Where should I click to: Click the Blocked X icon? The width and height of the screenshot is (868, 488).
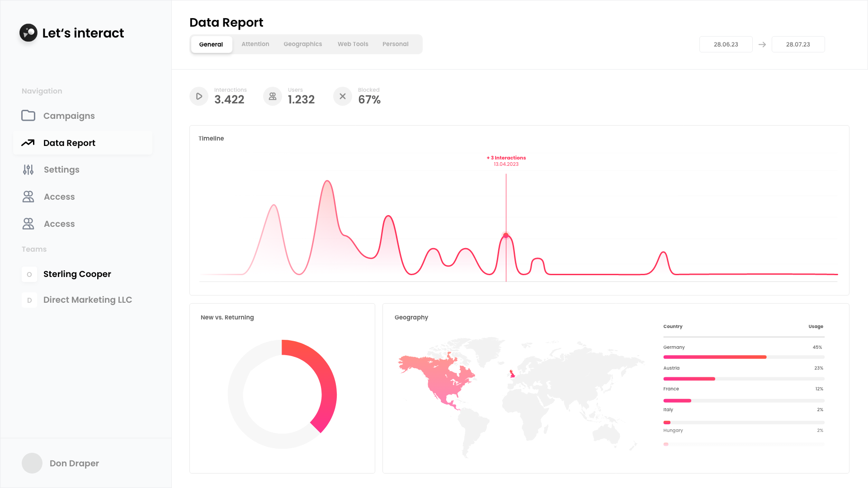342,96
